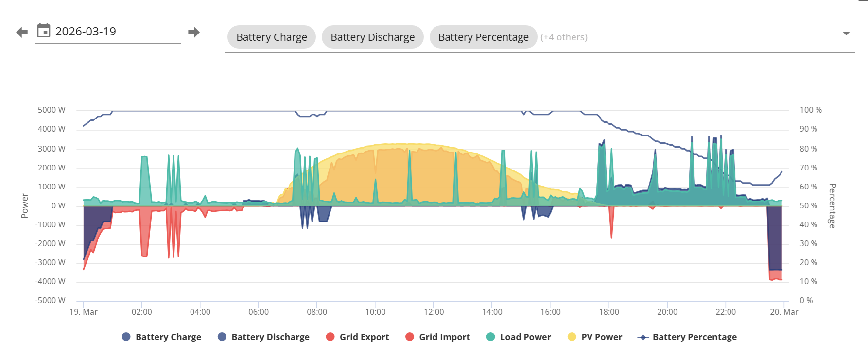This screenshot has width=868, height=358.
Task: Toggle the Load Power legend entry
Action: coord(519,337)
